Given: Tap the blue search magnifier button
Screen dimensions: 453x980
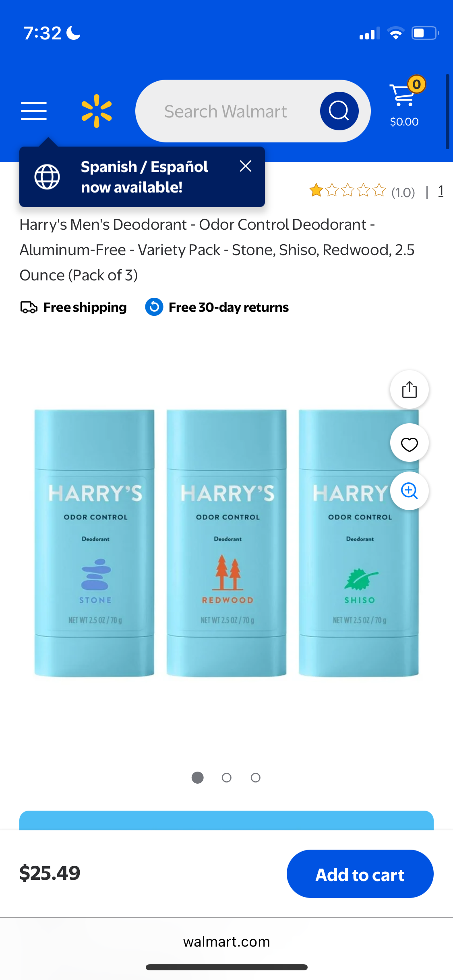Looking at the screenshot, I should tap(339, 111).
